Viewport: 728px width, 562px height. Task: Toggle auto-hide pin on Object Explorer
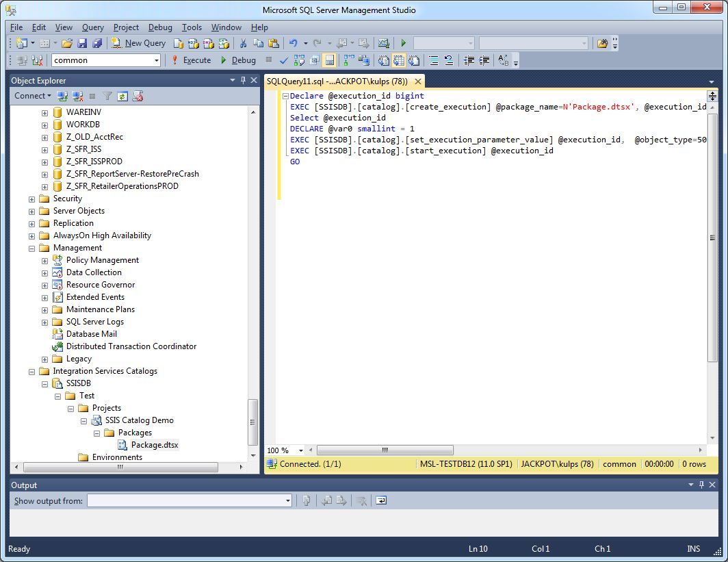[243, 80]
